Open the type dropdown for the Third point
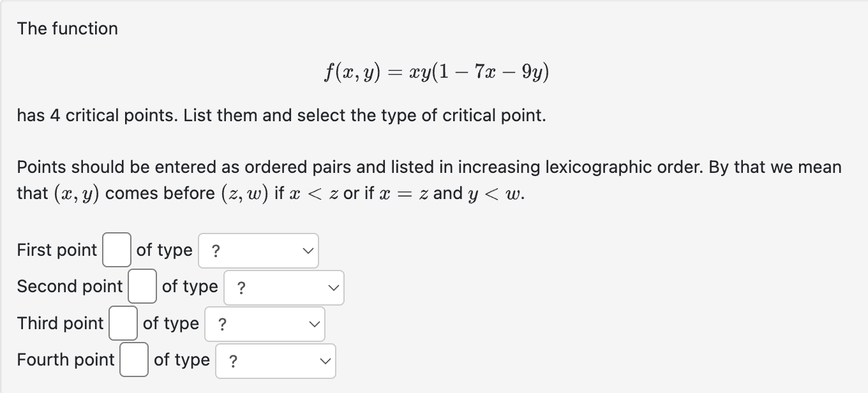This screenshot has width=868, height=393. 265,323
